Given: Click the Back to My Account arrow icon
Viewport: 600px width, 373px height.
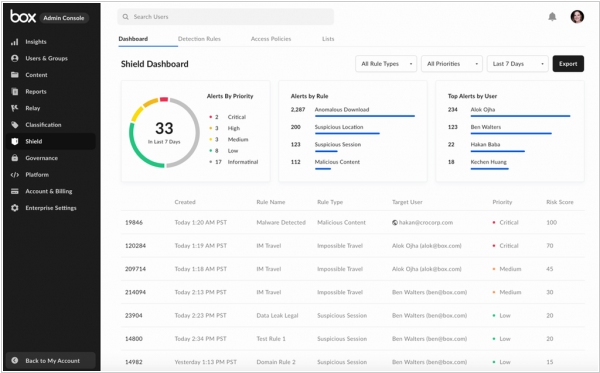Looking at the screenshot, I should pos(15,360).
